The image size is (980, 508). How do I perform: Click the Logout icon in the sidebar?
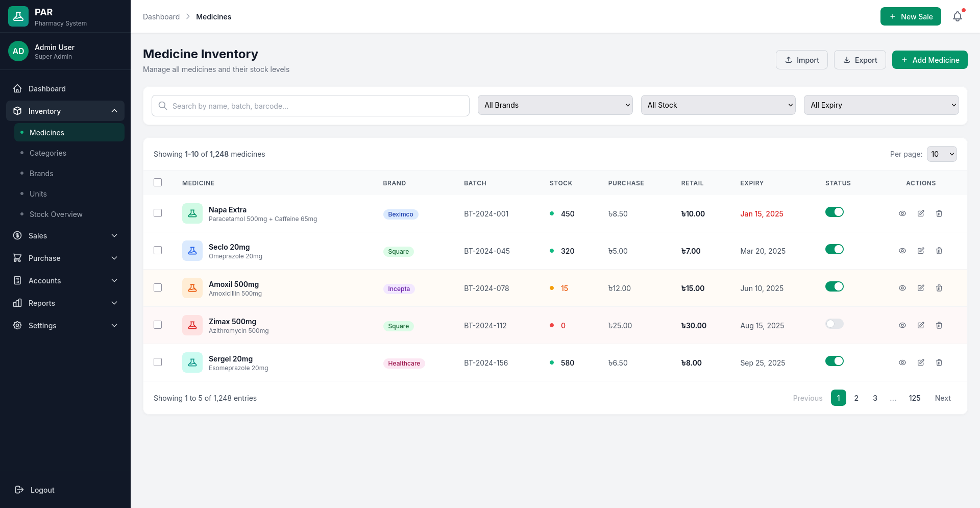point(19,490)
